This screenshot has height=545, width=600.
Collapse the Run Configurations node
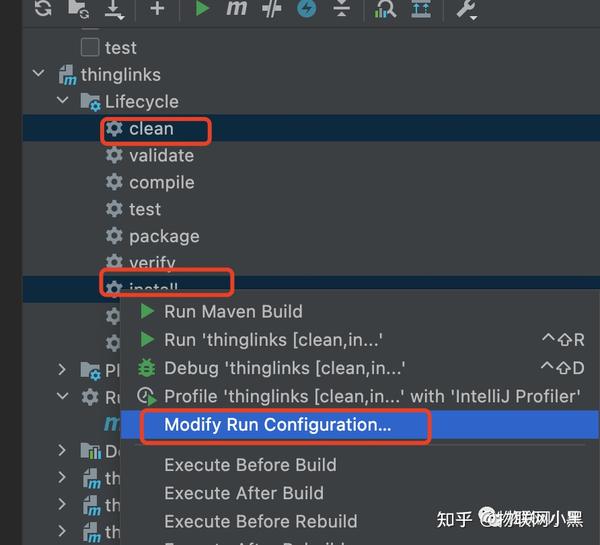(x=62, y=395)
